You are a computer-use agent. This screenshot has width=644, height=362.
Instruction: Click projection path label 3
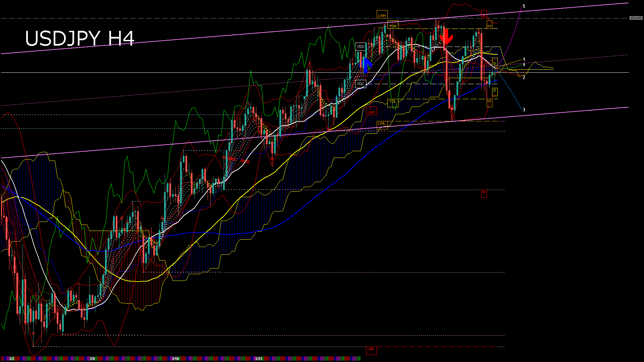(x=524, y=110)
